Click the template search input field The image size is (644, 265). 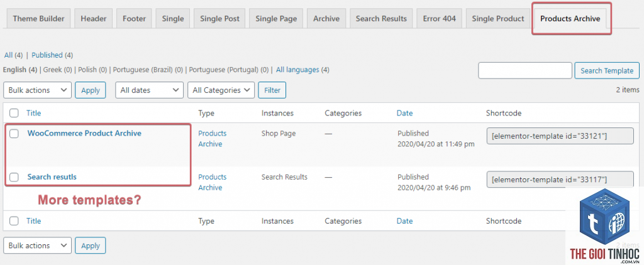pos(525,70)
